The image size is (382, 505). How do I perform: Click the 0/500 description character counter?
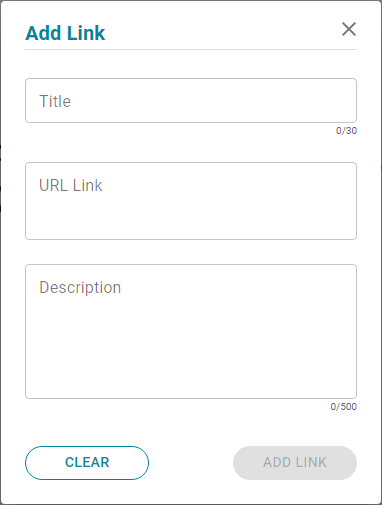[344, 407]
